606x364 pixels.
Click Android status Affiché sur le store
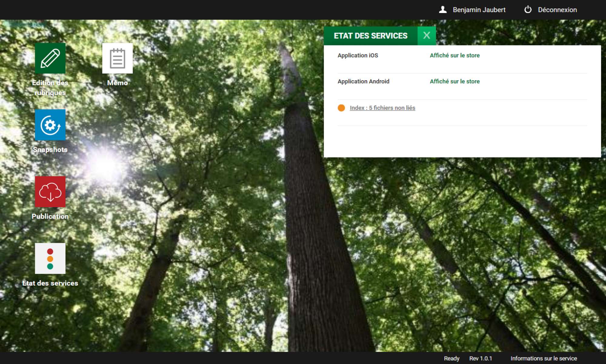tap(454, 81)
